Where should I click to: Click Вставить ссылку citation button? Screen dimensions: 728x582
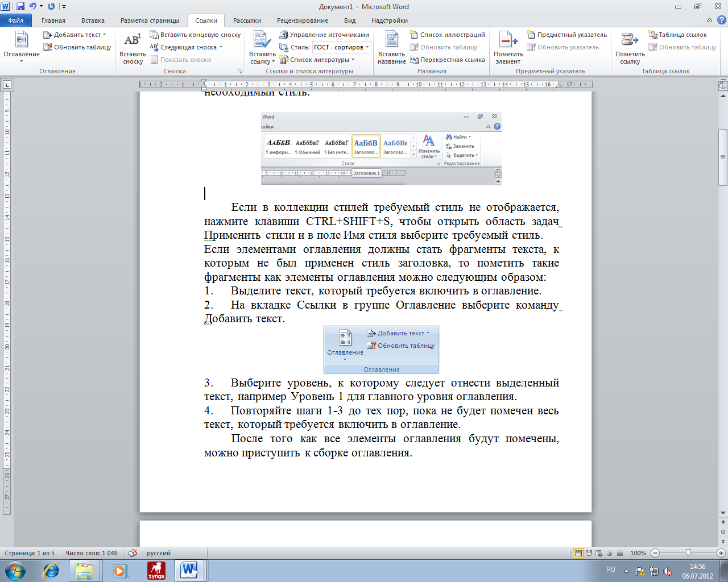coord(262,48)
